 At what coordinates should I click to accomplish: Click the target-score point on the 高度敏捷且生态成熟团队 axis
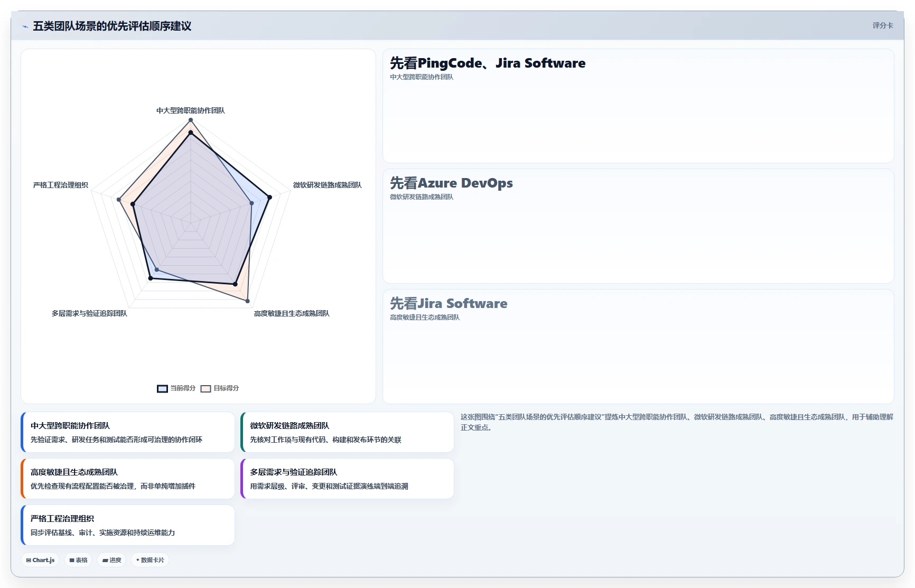tap(248, 301)
